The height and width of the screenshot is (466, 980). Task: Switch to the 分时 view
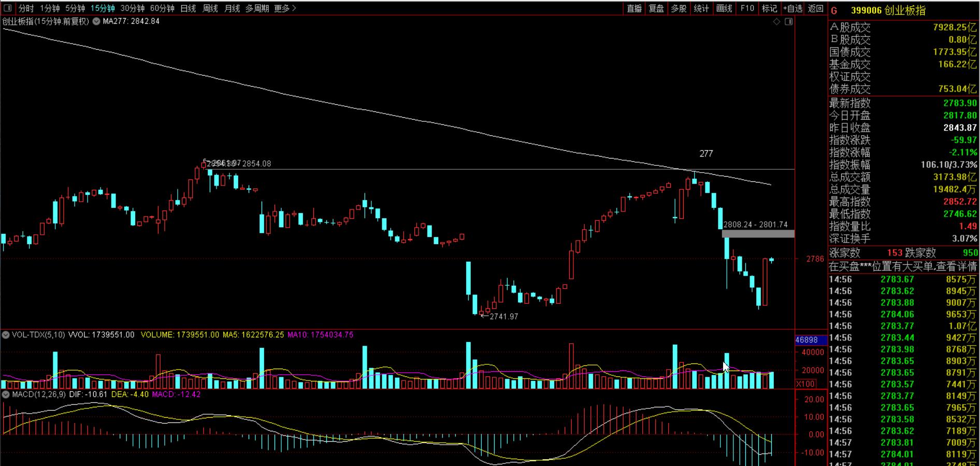point(26,8)
